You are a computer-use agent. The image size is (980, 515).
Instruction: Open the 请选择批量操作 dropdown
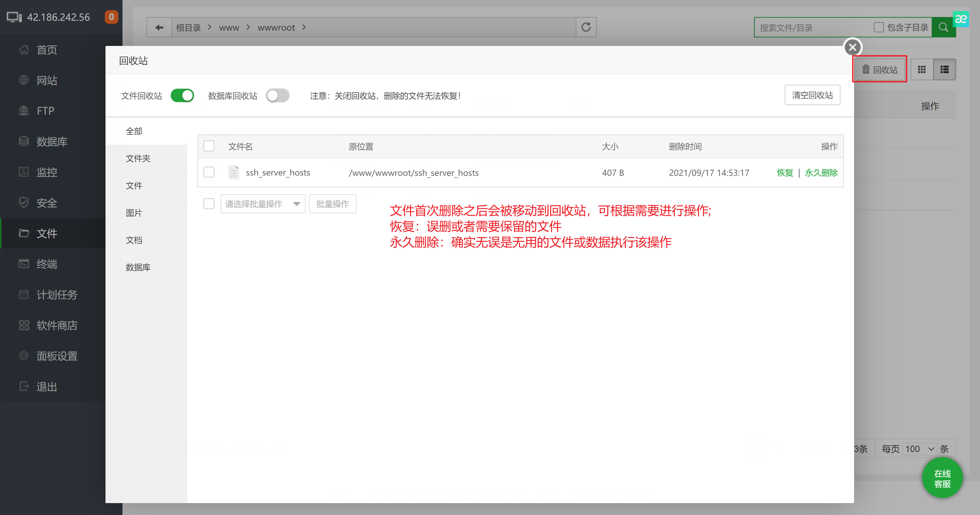(x=262, y=204)
